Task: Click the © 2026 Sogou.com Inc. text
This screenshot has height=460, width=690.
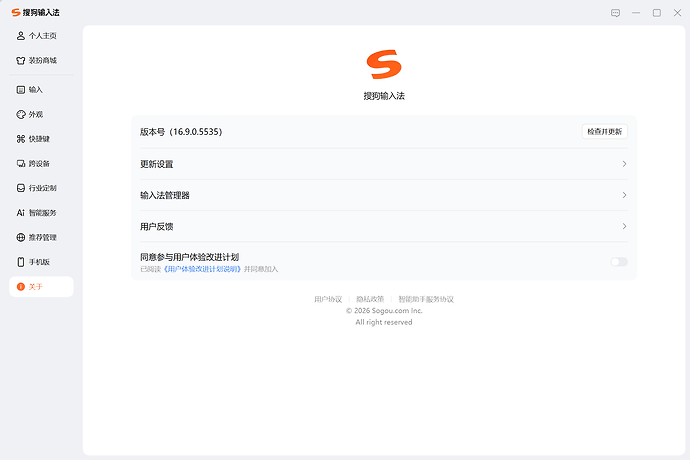Action: [x=384, y=311]
